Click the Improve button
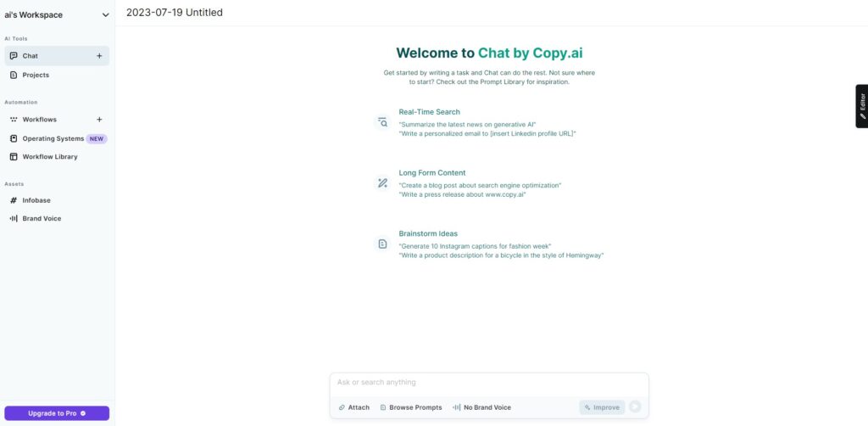868x426 pixels. pos(603,407)
